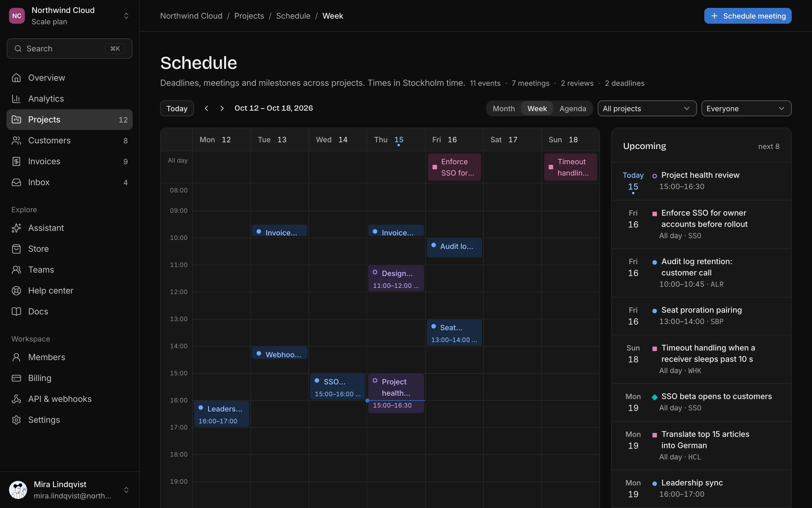Open 'Leadership sync' upcoming item
The width and height of the screenshot is (812, 508).
tap(701, 489)
